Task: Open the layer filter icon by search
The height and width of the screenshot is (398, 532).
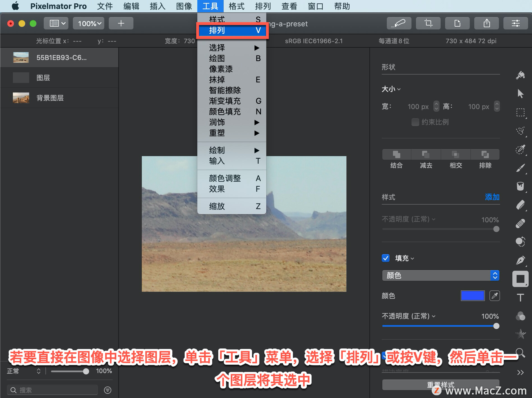Action: point(108,390)
